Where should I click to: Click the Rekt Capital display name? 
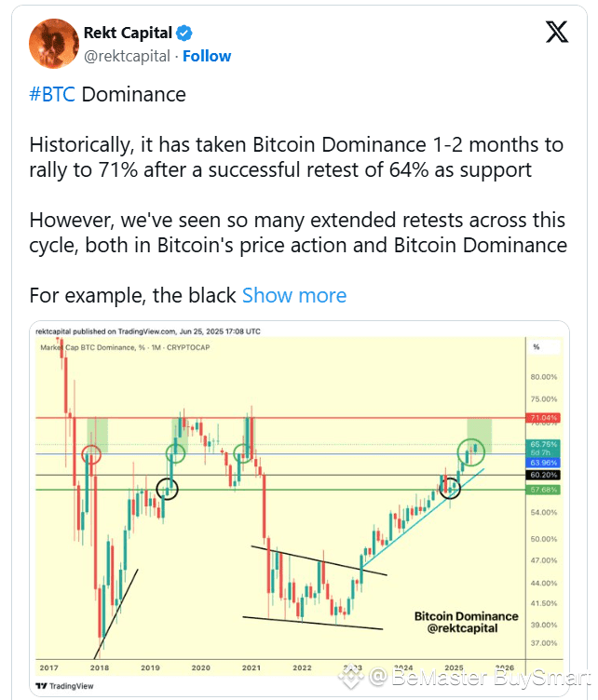click(x=136, y=34)
